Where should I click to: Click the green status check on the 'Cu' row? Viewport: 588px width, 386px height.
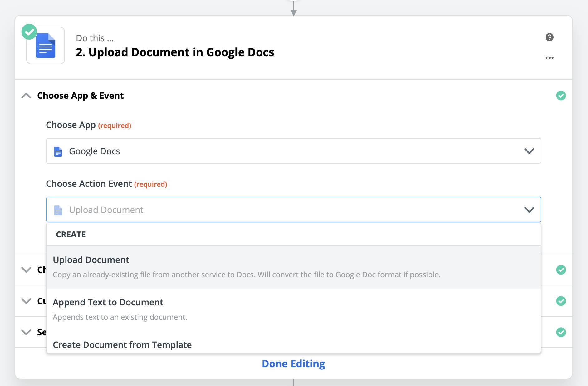coord(561,301)
